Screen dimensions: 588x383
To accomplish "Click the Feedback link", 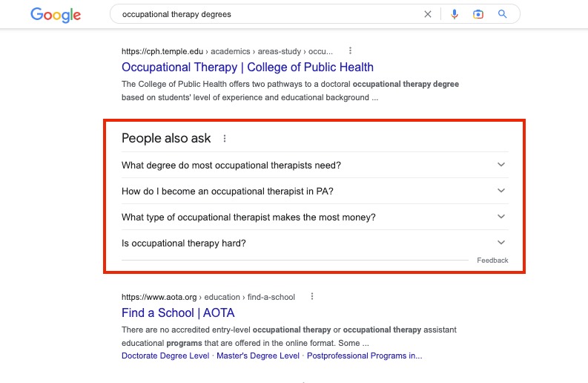I will 492,261.
